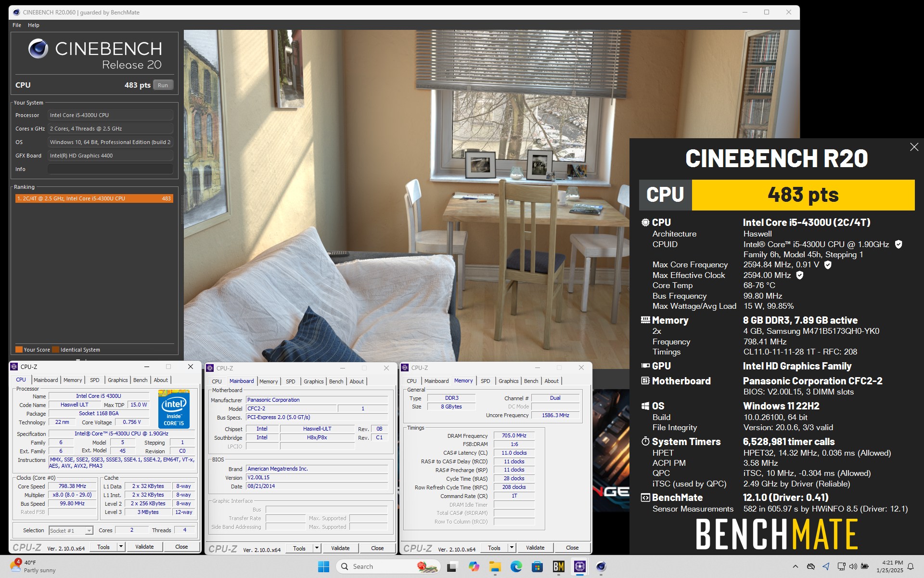Click the network display tray icon

pyautogui.click(x=841, y=566)
